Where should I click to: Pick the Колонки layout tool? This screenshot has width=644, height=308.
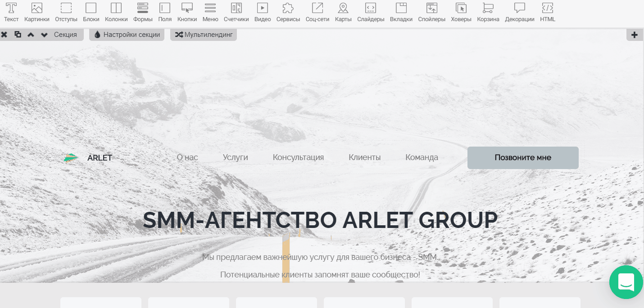coord(116,12)
